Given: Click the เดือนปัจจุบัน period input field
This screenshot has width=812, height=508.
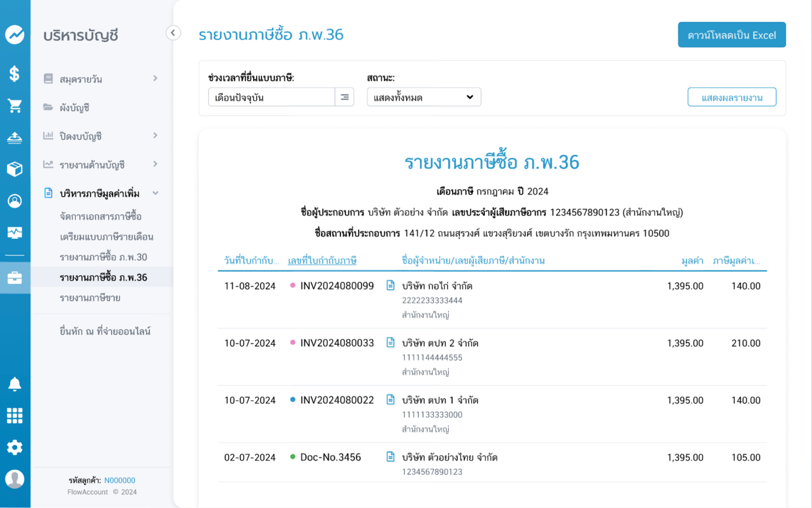Looking at the screenshot, I should [271, 97].
